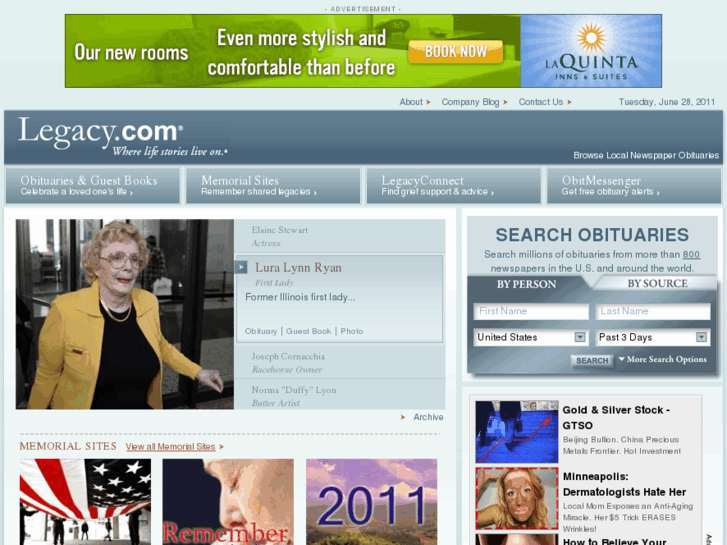Click the orange arrow beside Archive
This screenshot has height=545, width=727.
pyautogui.click(x=403, y=417)
